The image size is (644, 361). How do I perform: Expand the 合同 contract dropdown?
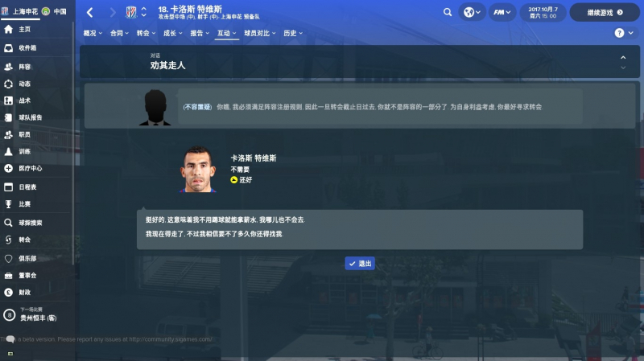click(119, 33)
